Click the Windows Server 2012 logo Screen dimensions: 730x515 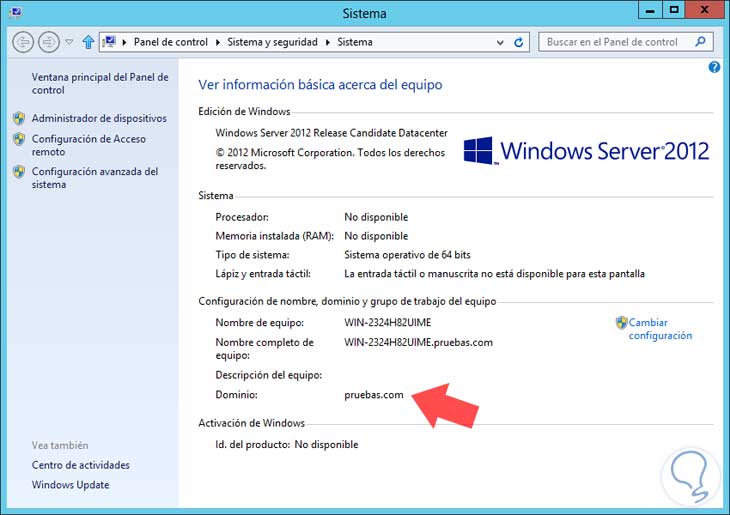coord(586,150)
